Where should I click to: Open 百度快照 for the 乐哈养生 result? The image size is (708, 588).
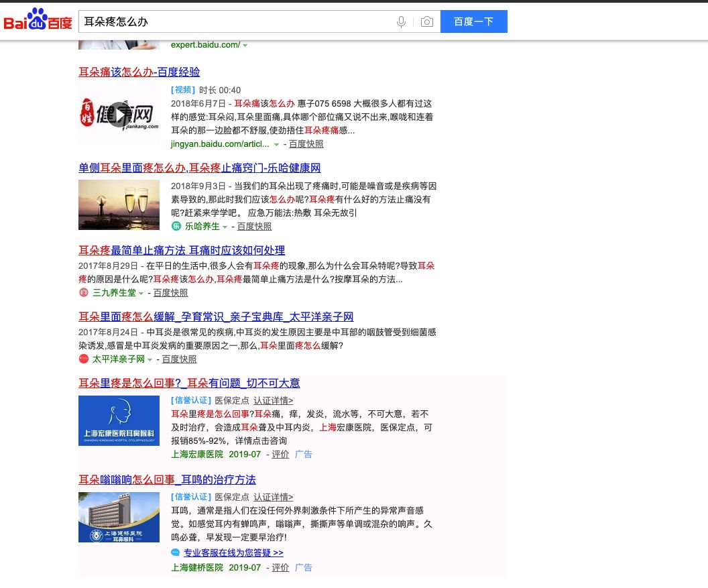pyautogui.click(x=254, y=226)
